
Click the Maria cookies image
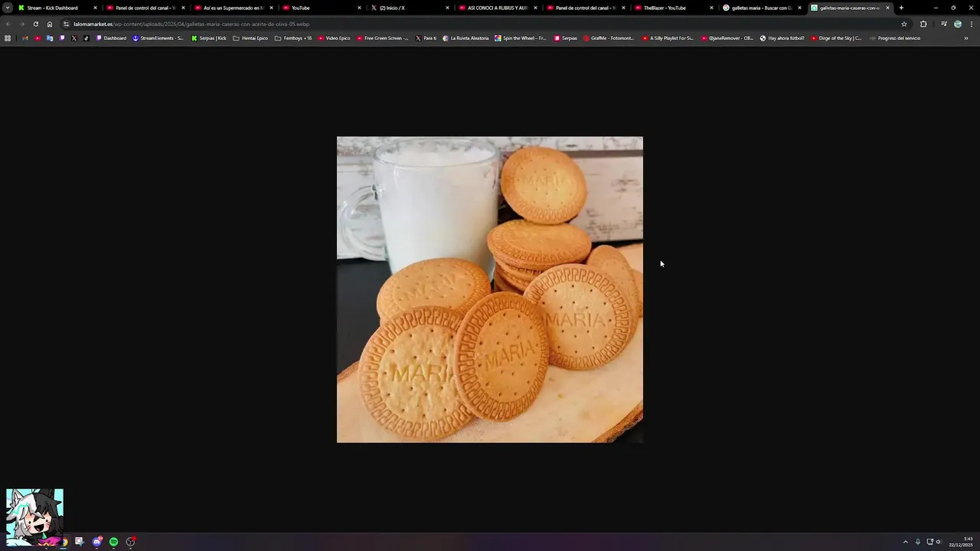[x=490, y=289]
